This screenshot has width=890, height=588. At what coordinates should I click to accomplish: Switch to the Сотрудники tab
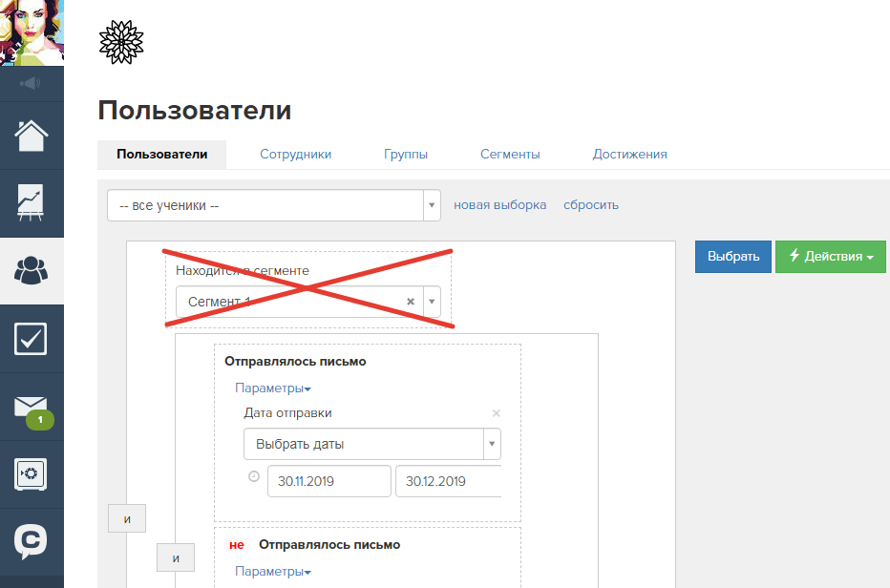pos(296,155)
